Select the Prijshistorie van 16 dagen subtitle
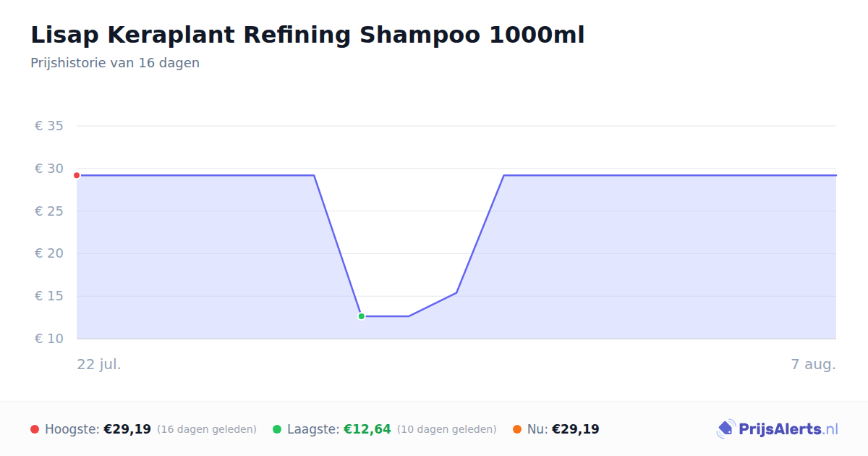Image resolution: width=868 pixels, height=456 pixels. coord(115,63)
